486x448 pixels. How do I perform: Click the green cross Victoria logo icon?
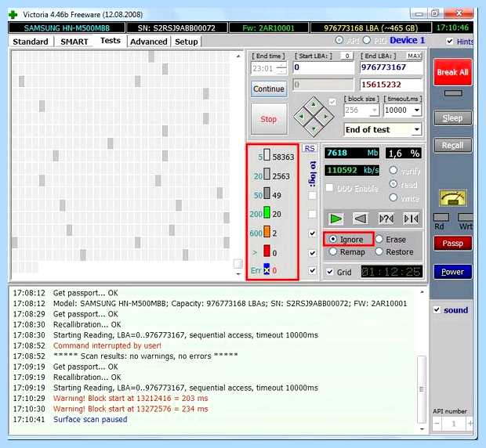(13, 15)
